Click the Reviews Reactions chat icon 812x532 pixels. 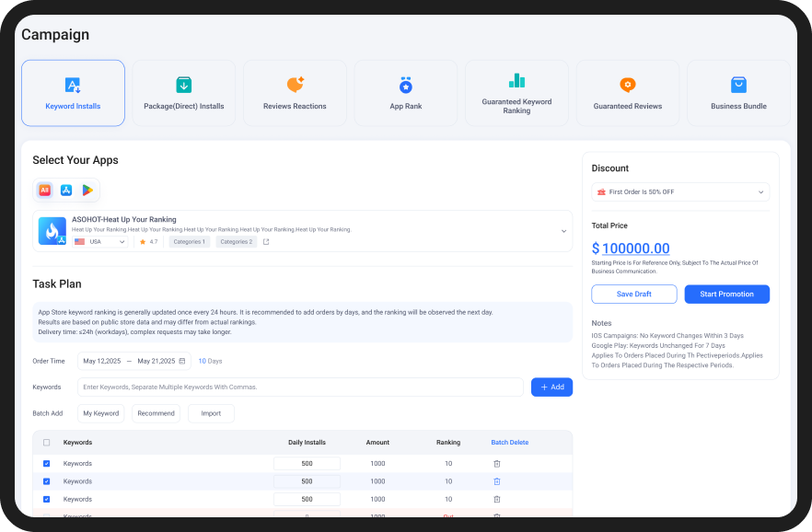click(x=296, y=85)
